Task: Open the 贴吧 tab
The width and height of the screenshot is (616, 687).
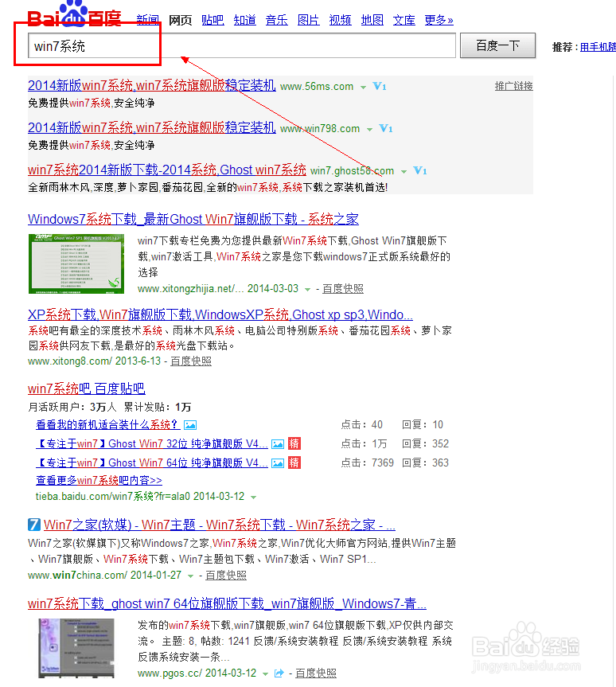Action: 213,20
